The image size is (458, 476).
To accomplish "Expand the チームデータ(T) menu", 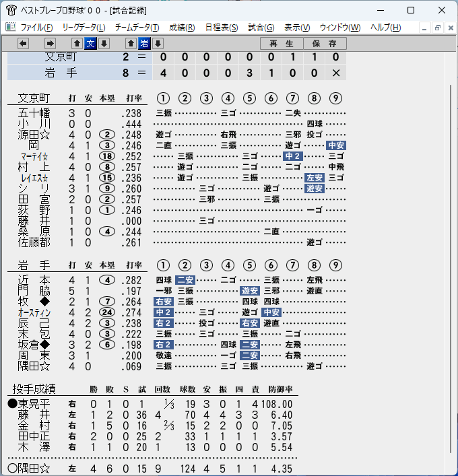I will click(137, 28).
